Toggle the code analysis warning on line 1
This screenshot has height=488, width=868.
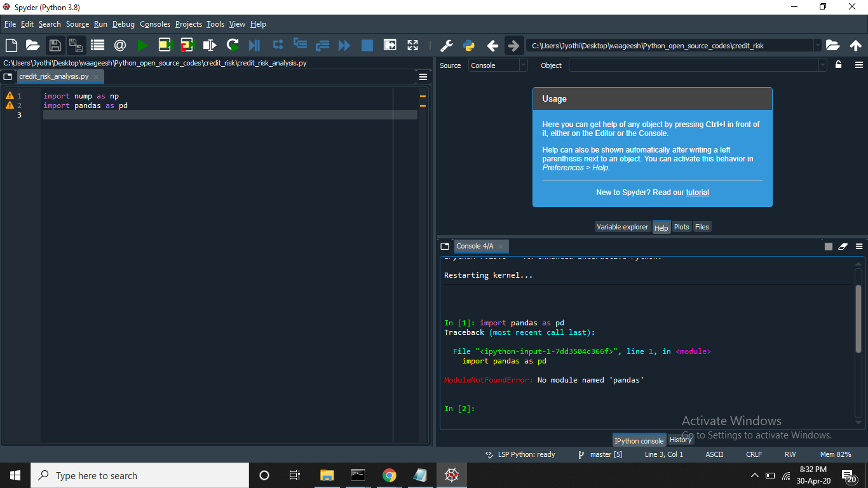9,95
